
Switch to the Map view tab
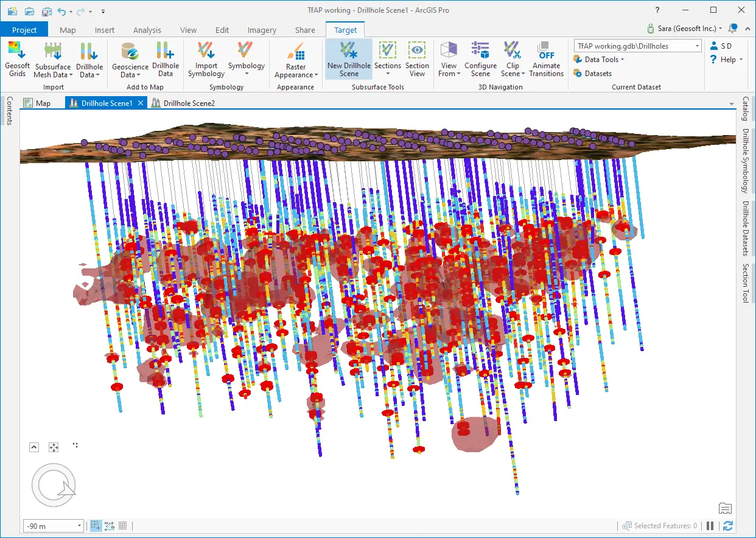pos(37,103)
